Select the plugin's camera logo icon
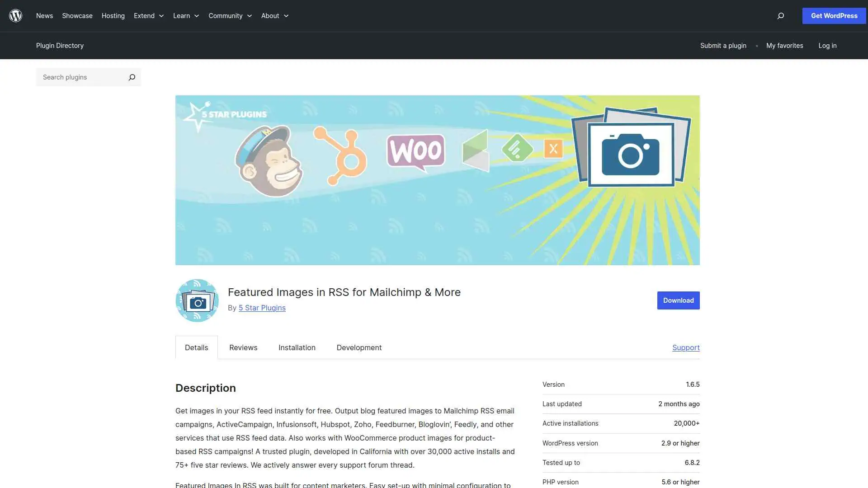Viewport: 868px width, 488px height. [197, 300]
